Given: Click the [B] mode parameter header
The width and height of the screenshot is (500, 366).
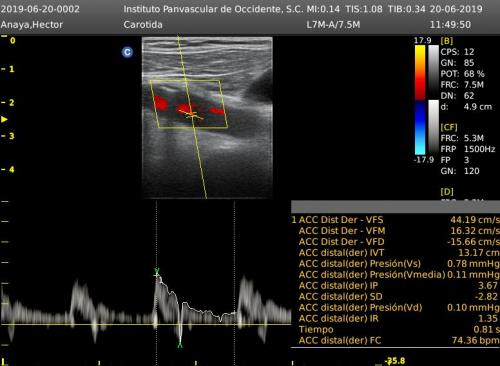Looking at the screenshot, I should (x=447, y=41).
